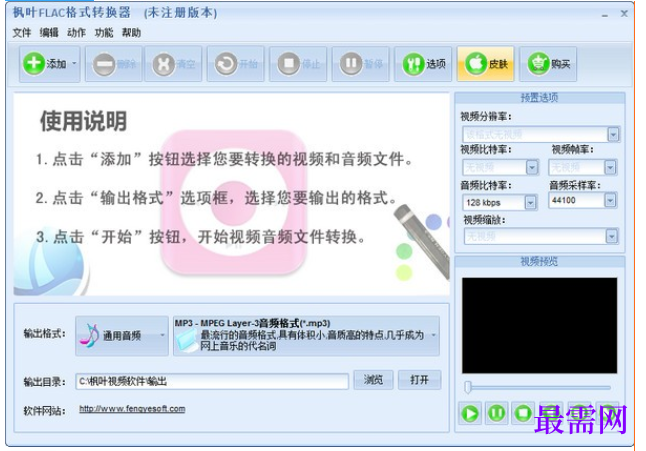646x451 pixels.
Task: Click the Clear (清空) toolbar button
Action: (x=173, y=64)
